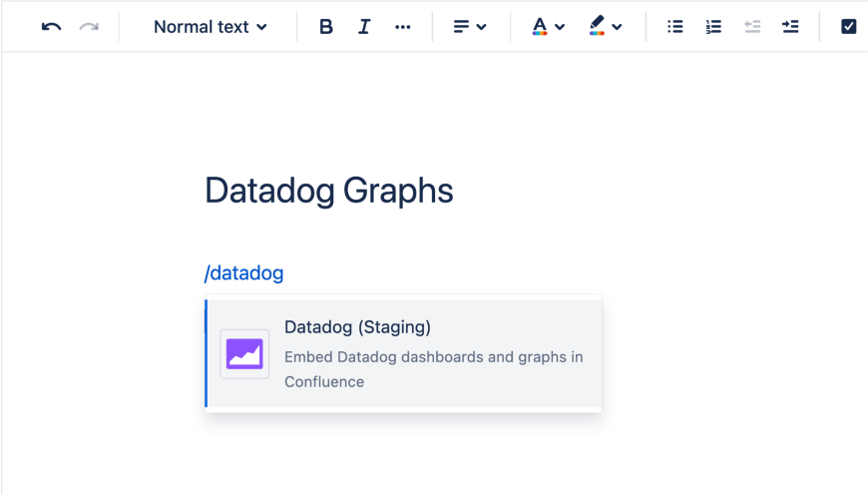The width and height of the screenshot is (868, 494).
Task: Open more formatting options ellipsis
Action: tap(402, 27)
